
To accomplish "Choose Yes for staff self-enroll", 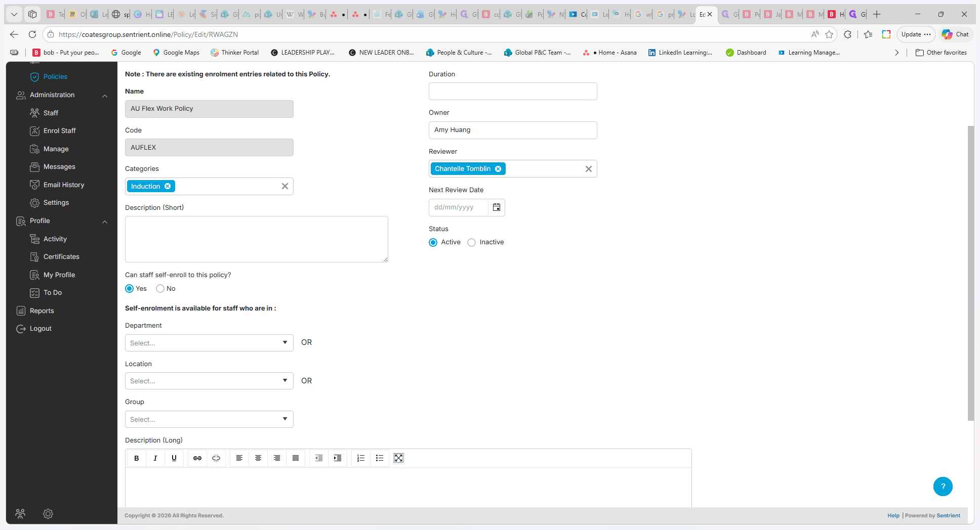I will (130, 289).
